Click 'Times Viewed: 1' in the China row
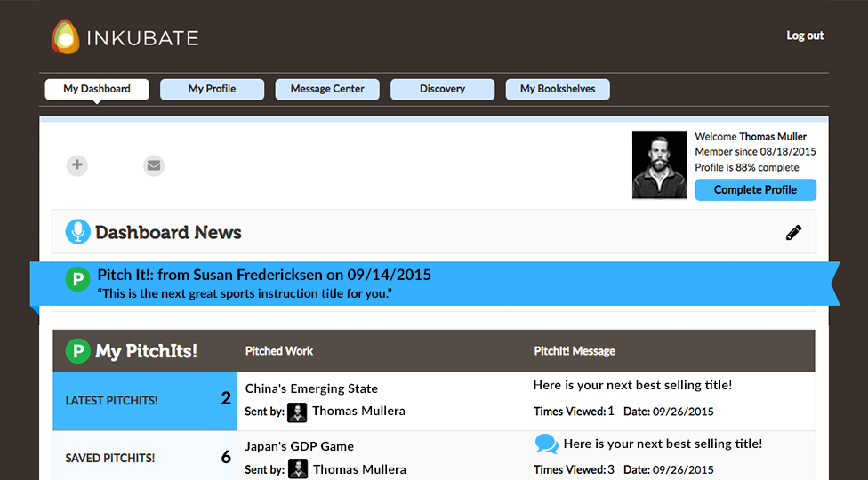 click(x=574, y=412)
